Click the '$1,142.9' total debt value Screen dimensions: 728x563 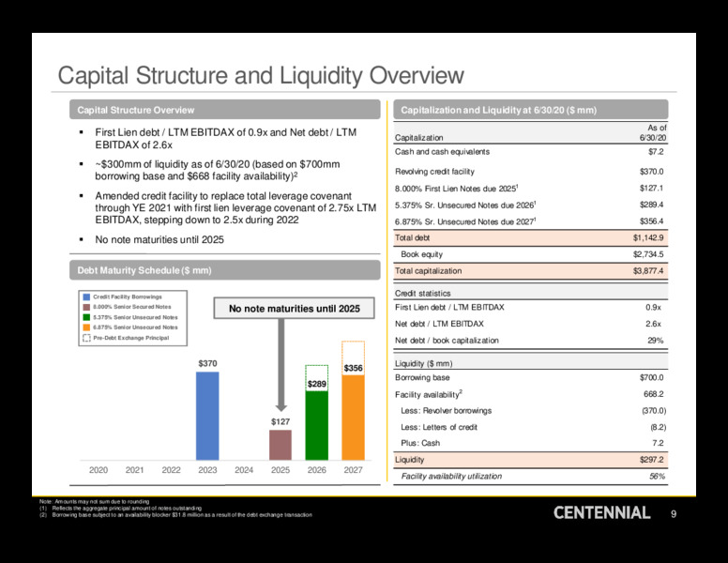click(648, 237)
